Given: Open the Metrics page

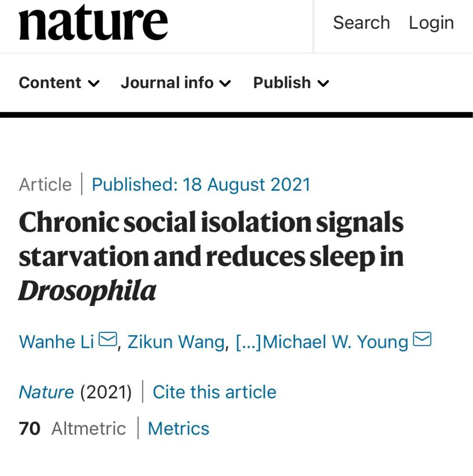Looking at the screenshot, I should click(178, 428).
